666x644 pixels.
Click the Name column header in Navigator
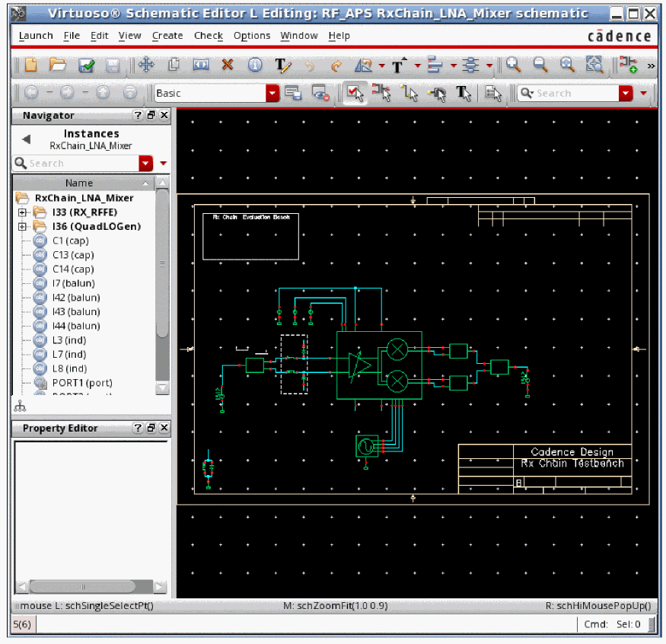(79, 183)
